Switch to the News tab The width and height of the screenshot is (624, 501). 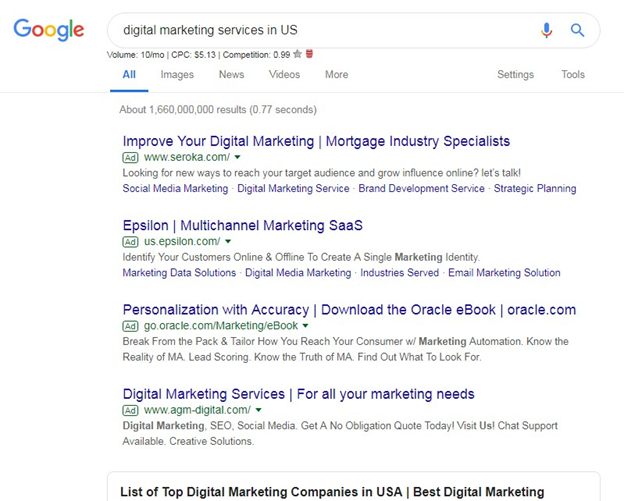click(231, 74)
